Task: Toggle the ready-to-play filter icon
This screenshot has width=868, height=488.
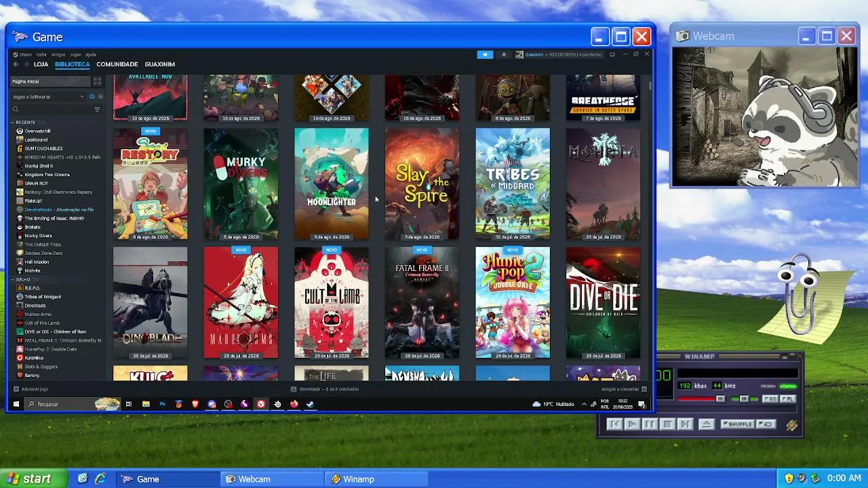Action: (x=99, y=97)
